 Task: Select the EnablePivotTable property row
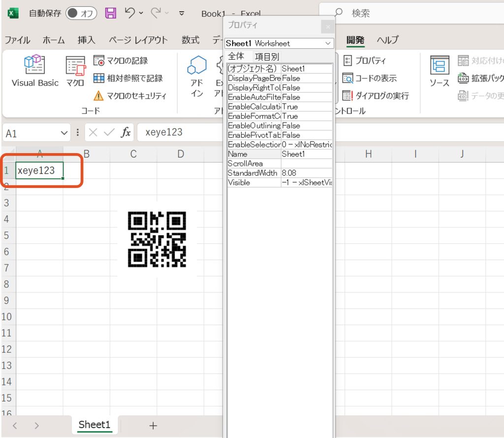click(280, 135)
